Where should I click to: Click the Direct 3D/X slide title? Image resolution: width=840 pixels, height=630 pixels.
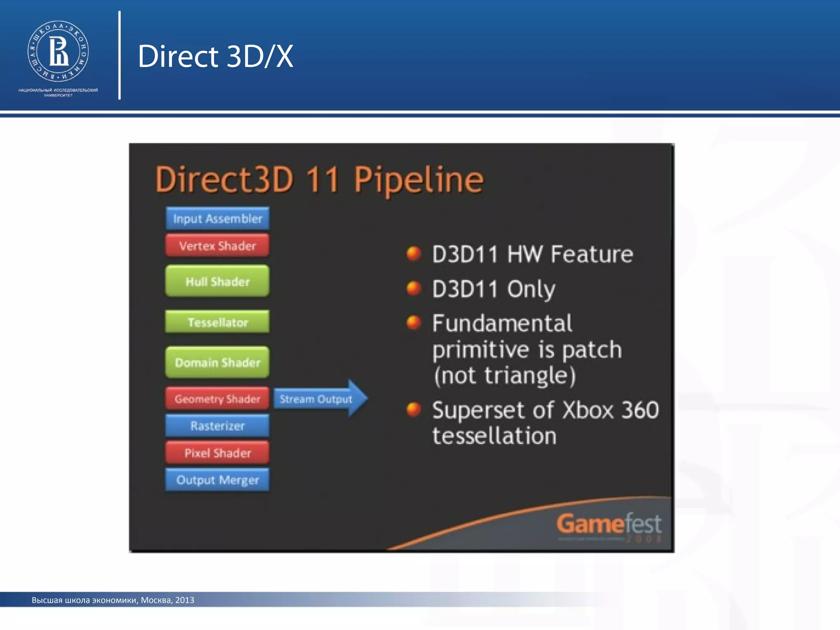tap(215, 56)
